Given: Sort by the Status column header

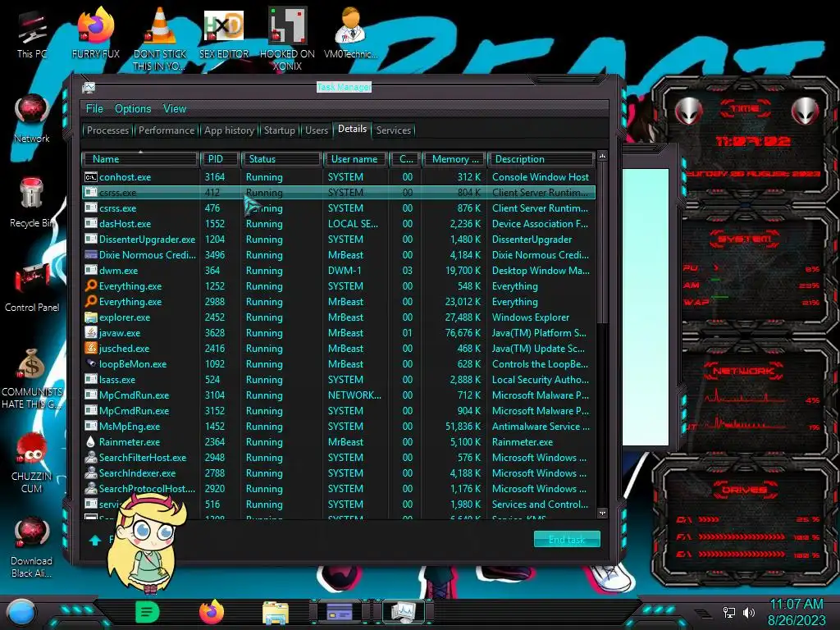Looking at the screenshot, I should point(282,159).
